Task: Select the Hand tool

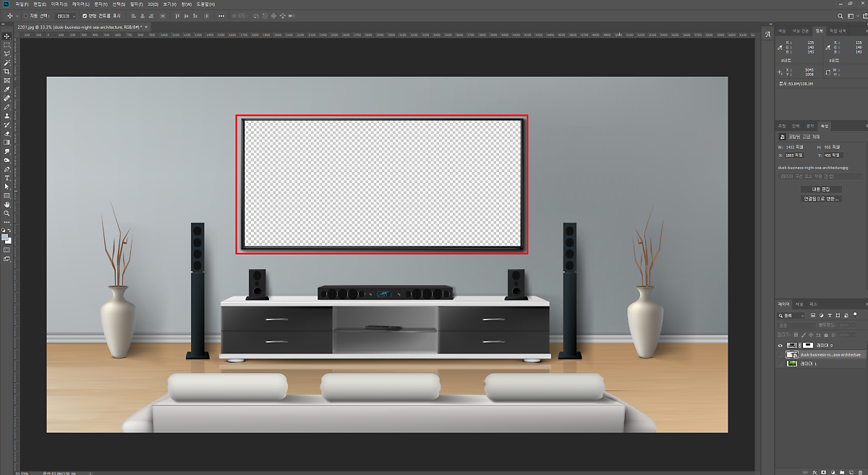Action: [7, 205]
